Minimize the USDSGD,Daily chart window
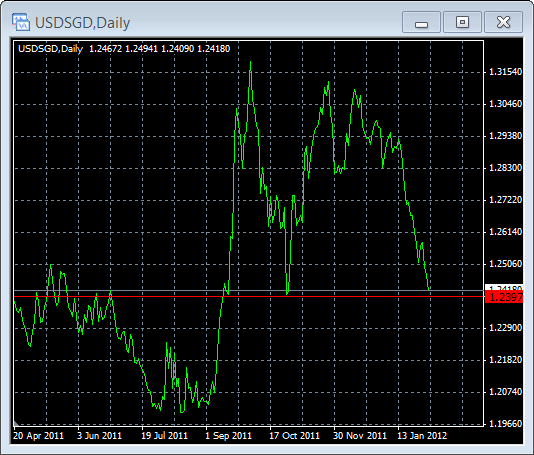Screen dimensions: 534x455 [x=421, y=22]
